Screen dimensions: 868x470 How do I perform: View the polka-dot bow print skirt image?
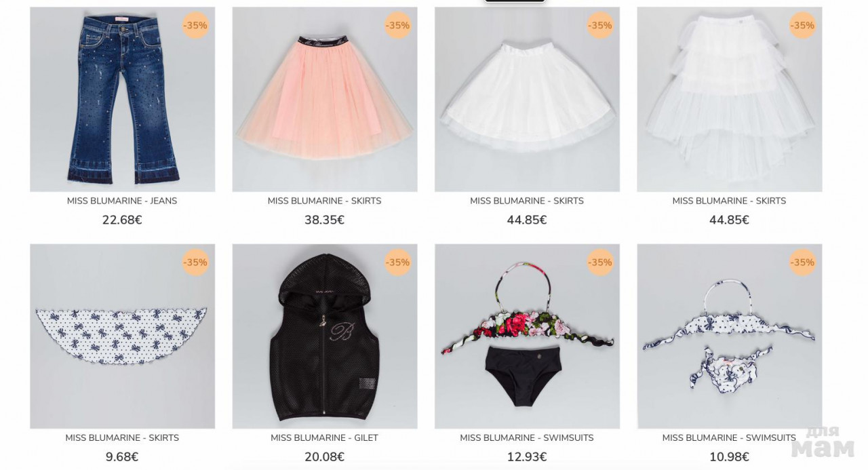pos(122,336)
